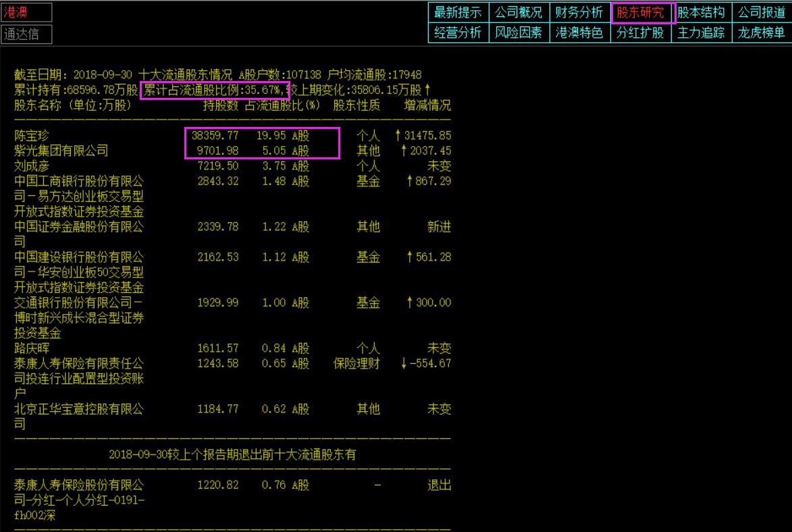This screenshot has width=792, height=532.
Task: View 股本结构 information
Action: click(702, 11)
